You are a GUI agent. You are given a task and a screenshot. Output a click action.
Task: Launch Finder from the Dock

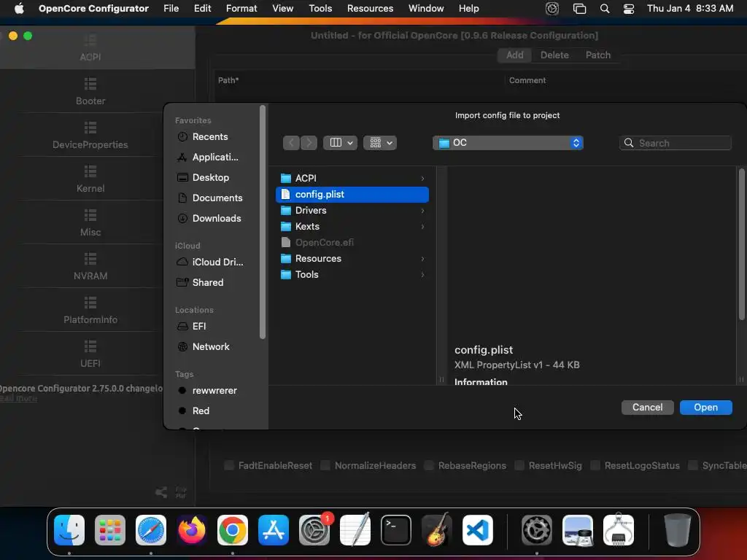click(69, 530)
